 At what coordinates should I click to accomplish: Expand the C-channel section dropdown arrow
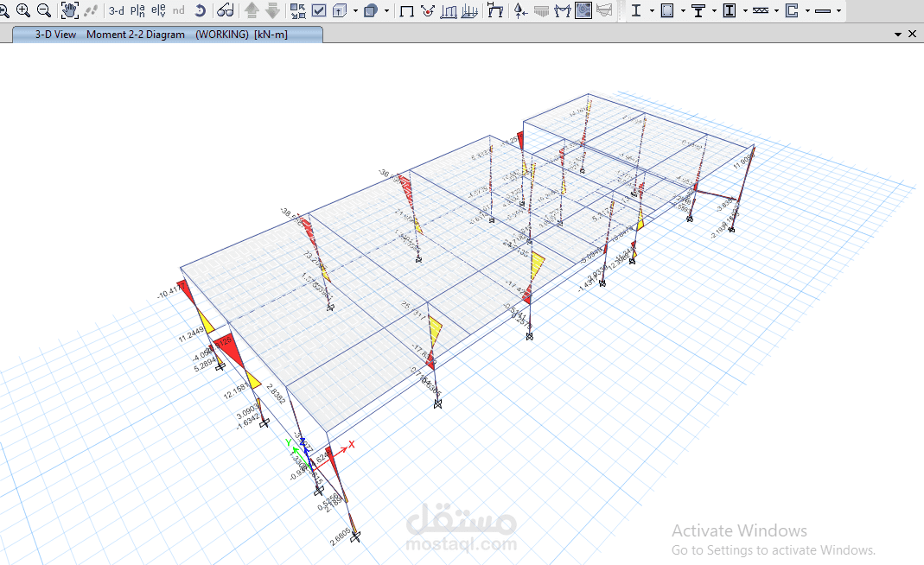click(x=807, y=11)
